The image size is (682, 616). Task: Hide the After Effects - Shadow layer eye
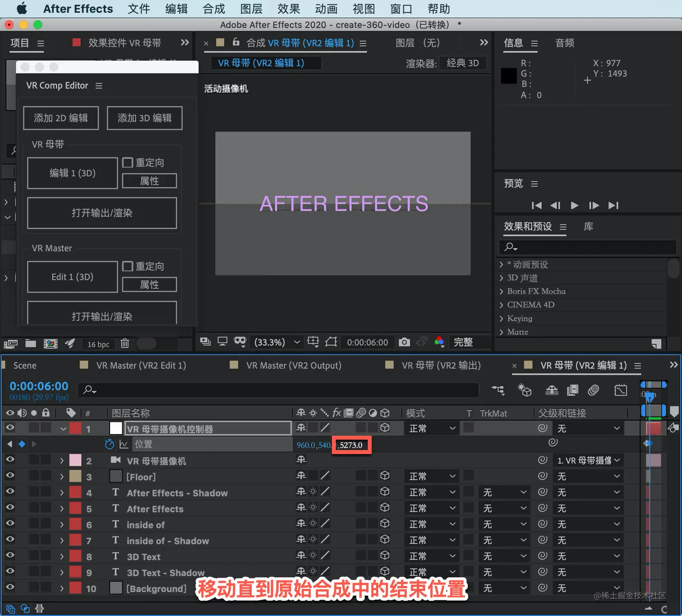click(10, 491)
